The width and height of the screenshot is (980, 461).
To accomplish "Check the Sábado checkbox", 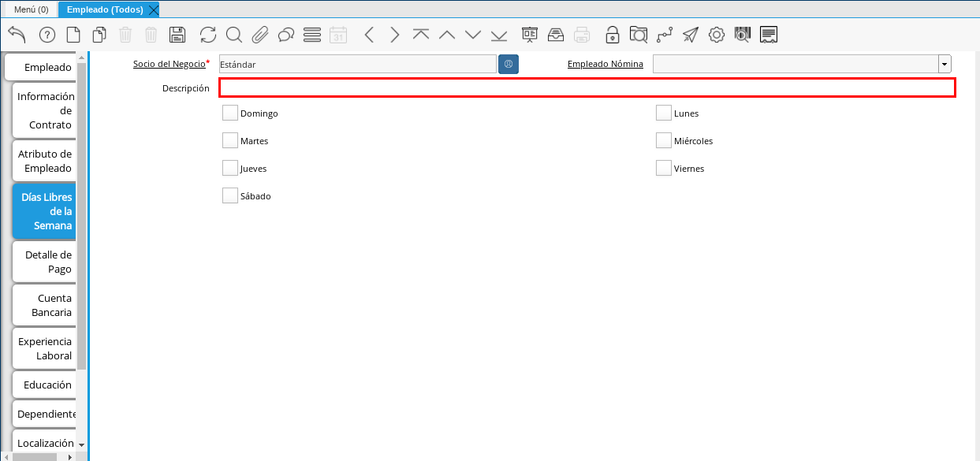I will point(230,195).
